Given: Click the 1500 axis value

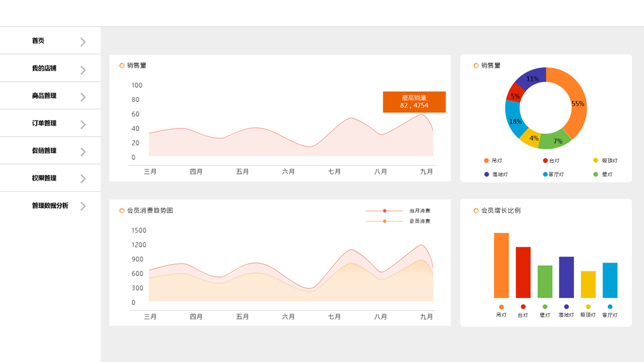Looking at the screenshot, I should point(139,230).
